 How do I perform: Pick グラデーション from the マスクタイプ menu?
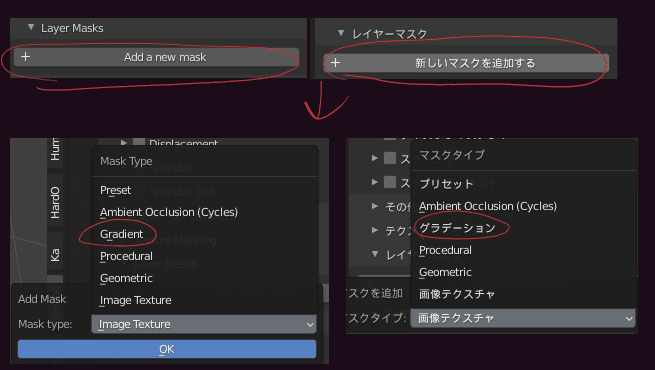[x=458, y=228]
